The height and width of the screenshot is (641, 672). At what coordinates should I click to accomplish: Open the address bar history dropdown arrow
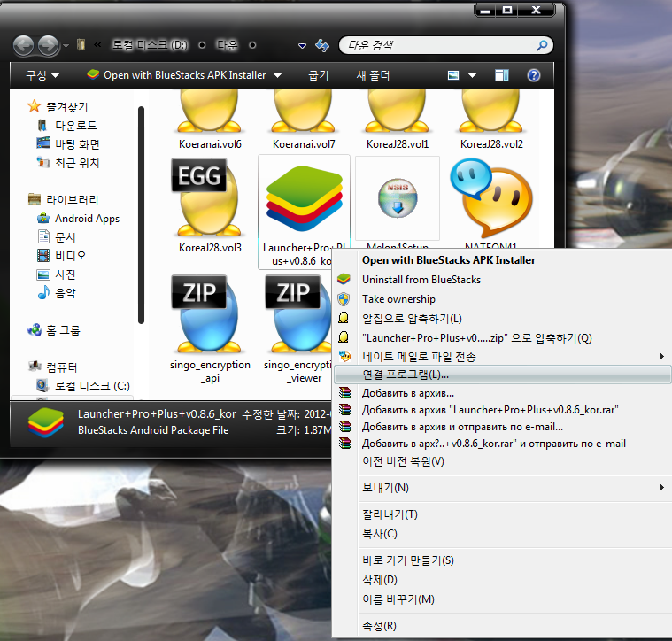point(302,45)
